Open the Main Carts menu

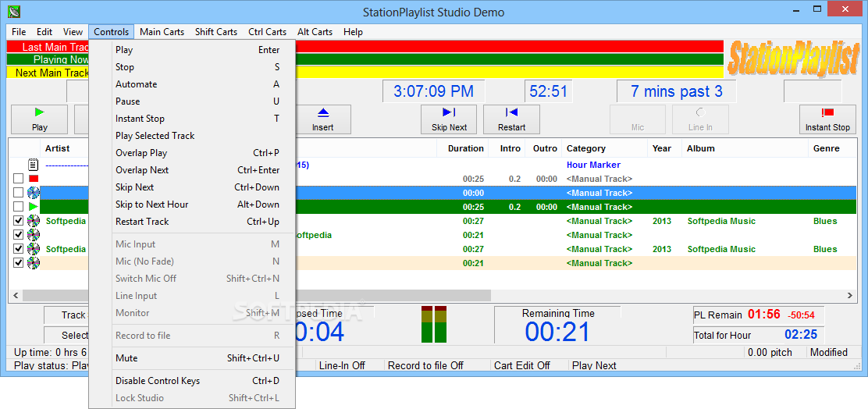[x=162, y=31]
